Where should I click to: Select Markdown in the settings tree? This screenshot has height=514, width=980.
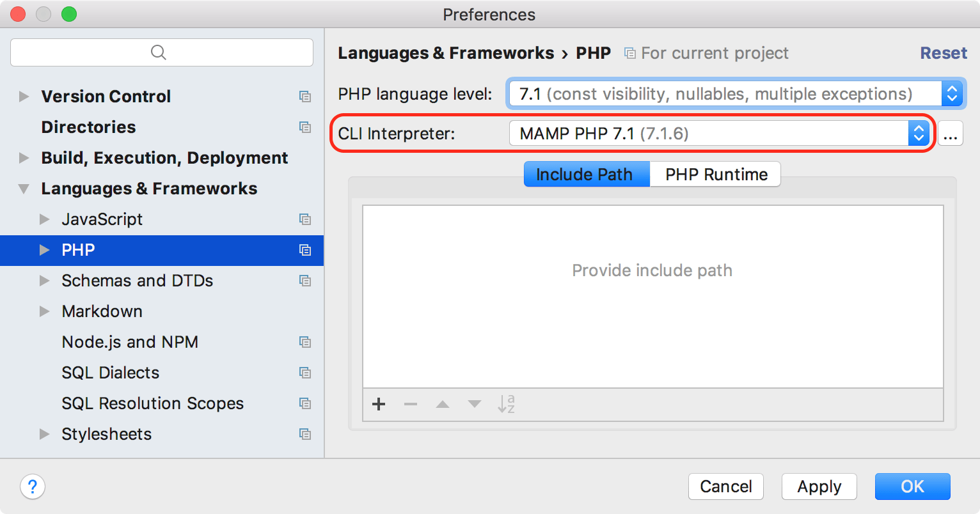(x=162, y=311)
